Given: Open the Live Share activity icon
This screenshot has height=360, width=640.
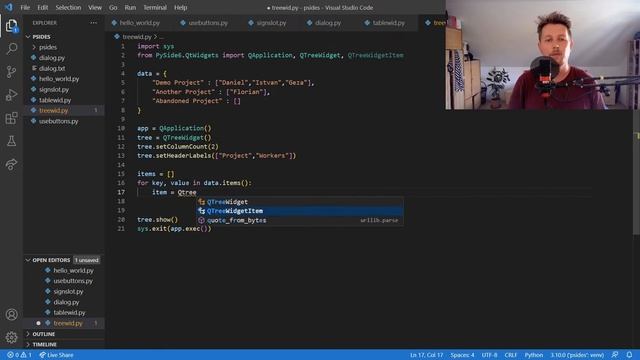Looking at the screenshot, I should pos(11,164).
